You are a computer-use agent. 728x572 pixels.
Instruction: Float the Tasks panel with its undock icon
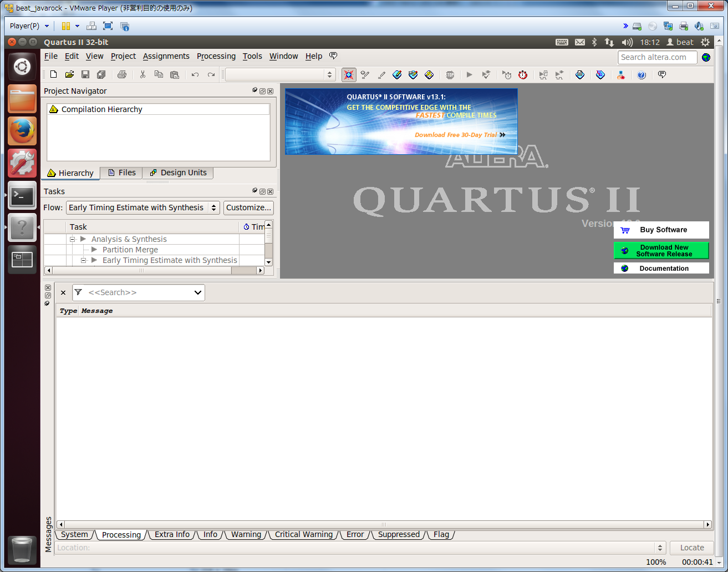[x=262, y=191]
